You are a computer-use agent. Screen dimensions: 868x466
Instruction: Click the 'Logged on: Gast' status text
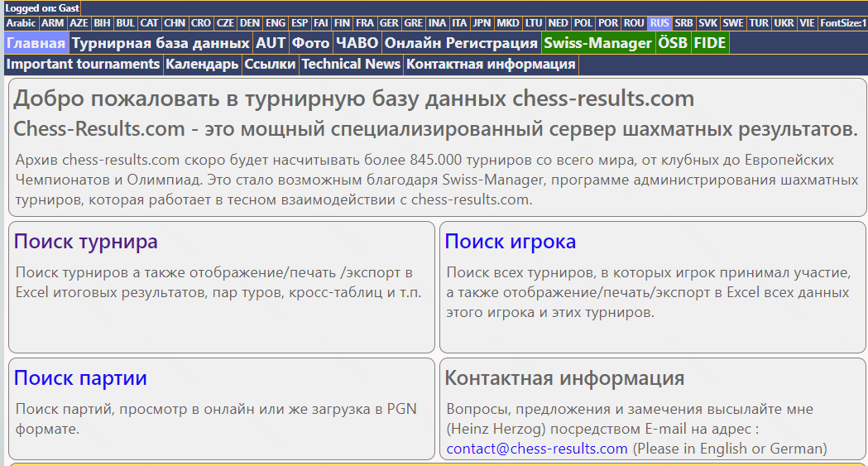(x=42, y=8)
